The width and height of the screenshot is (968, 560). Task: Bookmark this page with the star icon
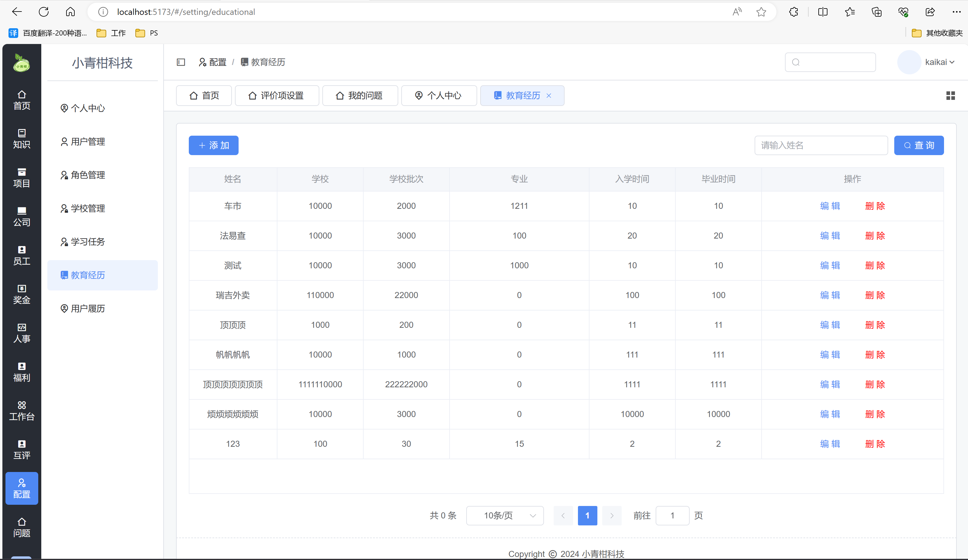[761, 12]
